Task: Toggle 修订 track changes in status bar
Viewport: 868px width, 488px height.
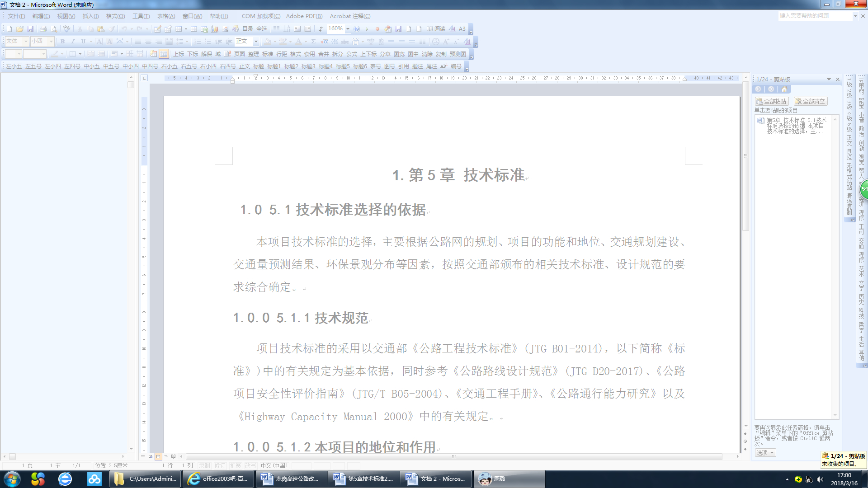Action: (220, 465)
